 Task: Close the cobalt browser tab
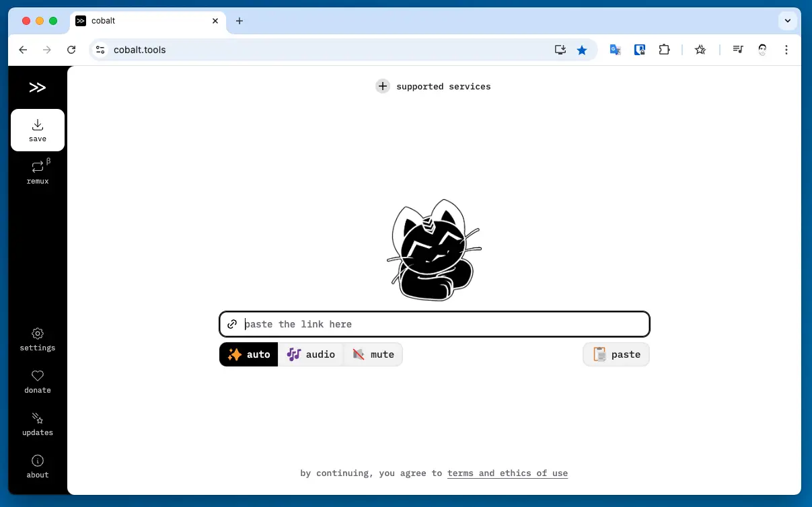pos(215,21)
